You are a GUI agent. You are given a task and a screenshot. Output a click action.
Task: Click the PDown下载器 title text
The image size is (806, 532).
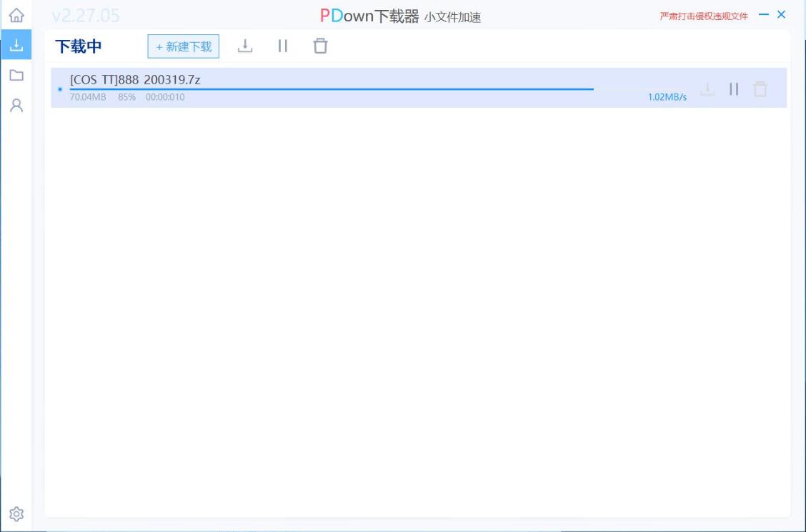pos(369,16)
